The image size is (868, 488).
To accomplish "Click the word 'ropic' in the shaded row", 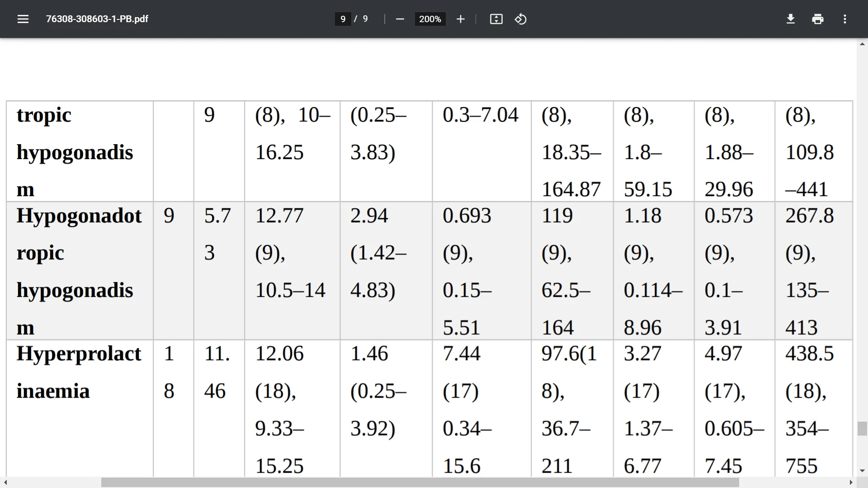I will (x=40, y=253).
